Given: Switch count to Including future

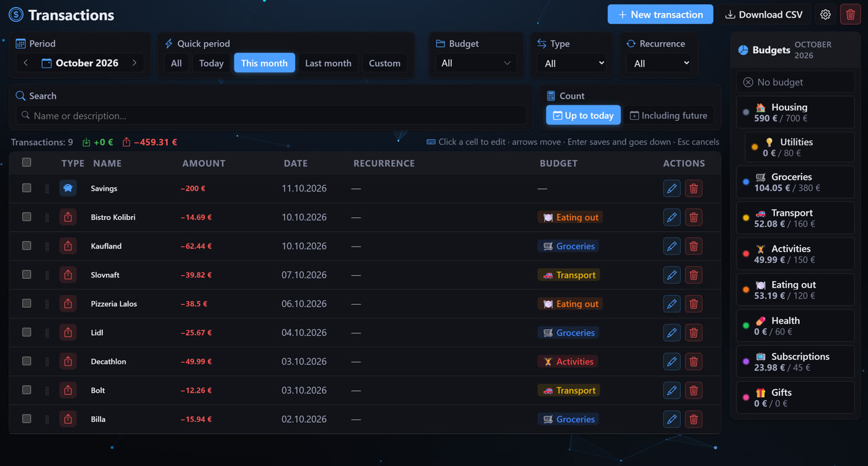Looking at the screenshot, I should click(x=668, y=115).
